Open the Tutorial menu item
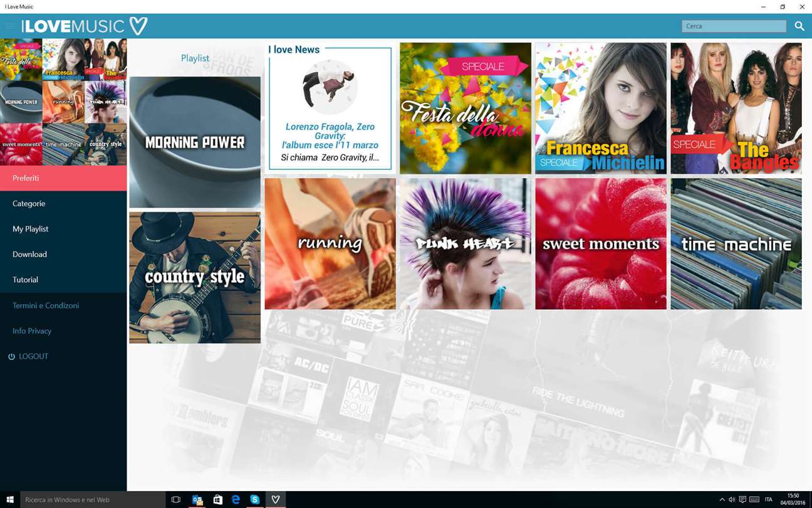812x508 pixels. pos(63,280)
